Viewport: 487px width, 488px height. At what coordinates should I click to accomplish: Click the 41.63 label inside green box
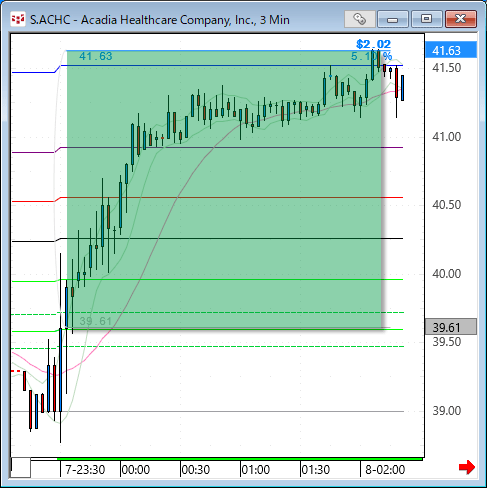[96, 56]
